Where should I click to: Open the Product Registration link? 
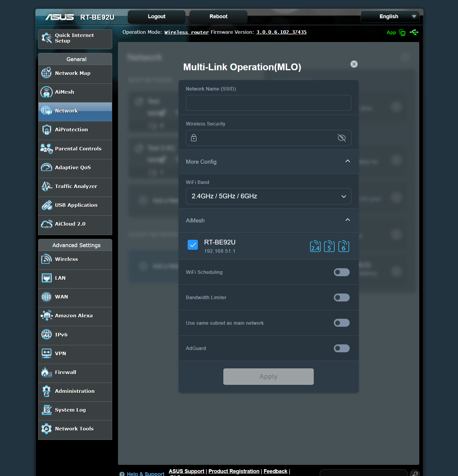[x=234, y=471]
